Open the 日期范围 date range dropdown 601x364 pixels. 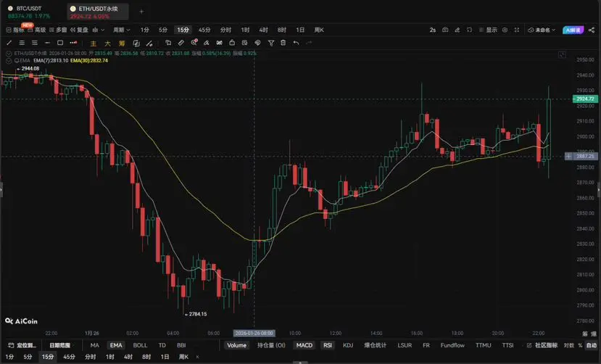point(61,345)
